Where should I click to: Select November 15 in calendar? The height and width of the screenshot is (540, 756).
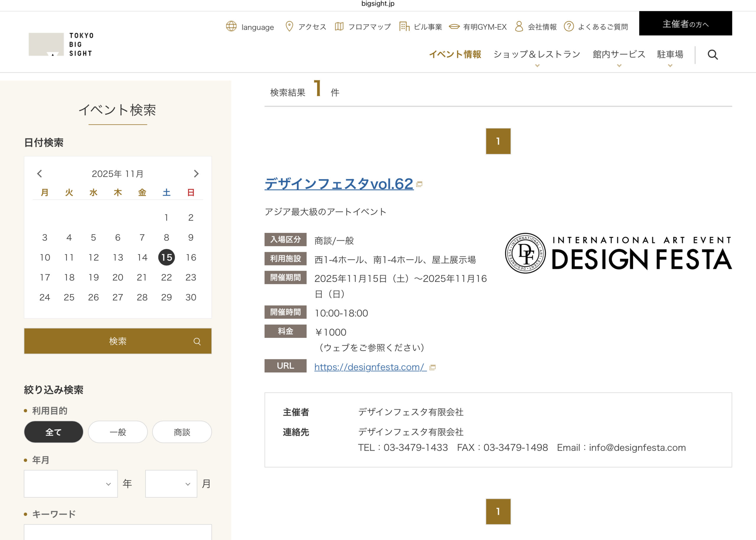coord(167,257)
